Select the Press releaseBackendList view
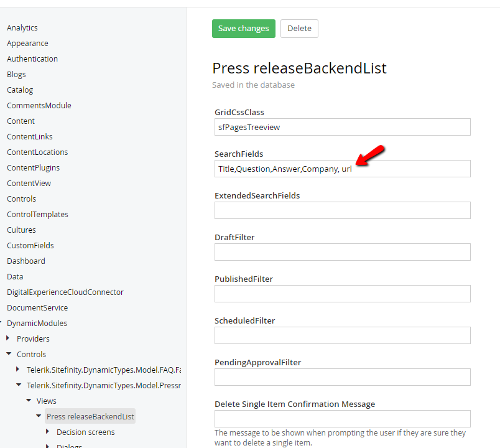 [x=90, y=416]
